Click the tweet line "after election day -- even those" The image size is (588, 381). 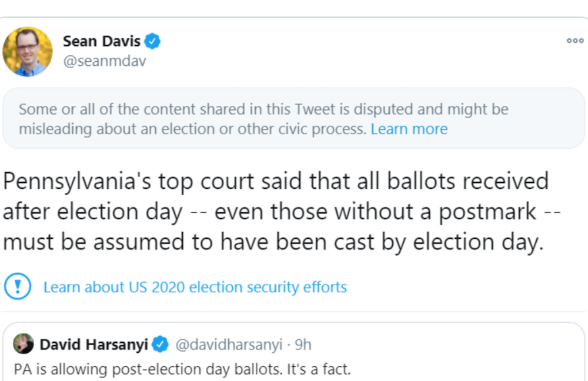click(x=281, y=212)
